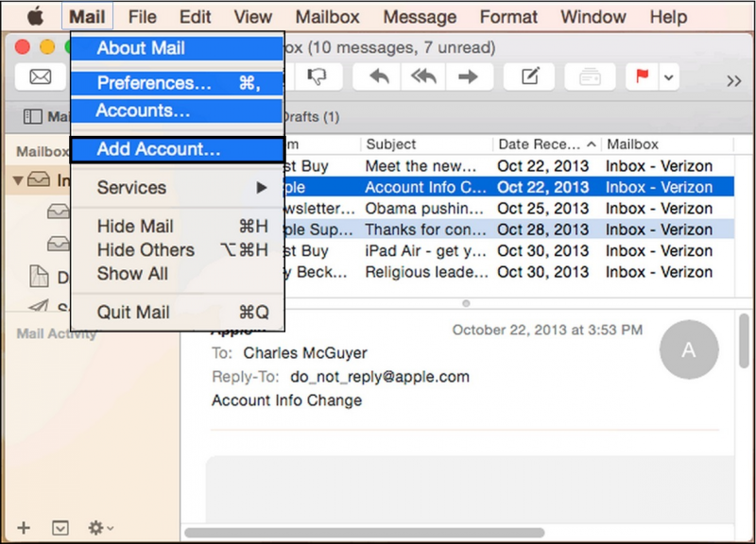The height and width of the screenshot is (544, 756).
Task: Choose Quit Mail
Action: point(177,313)
